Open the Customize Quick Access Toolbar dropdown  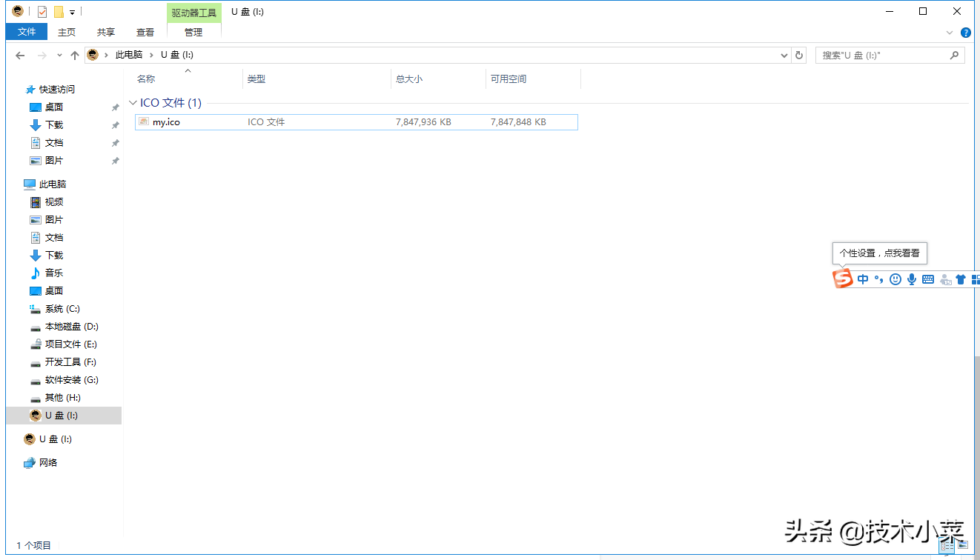(x=72, y=12)
